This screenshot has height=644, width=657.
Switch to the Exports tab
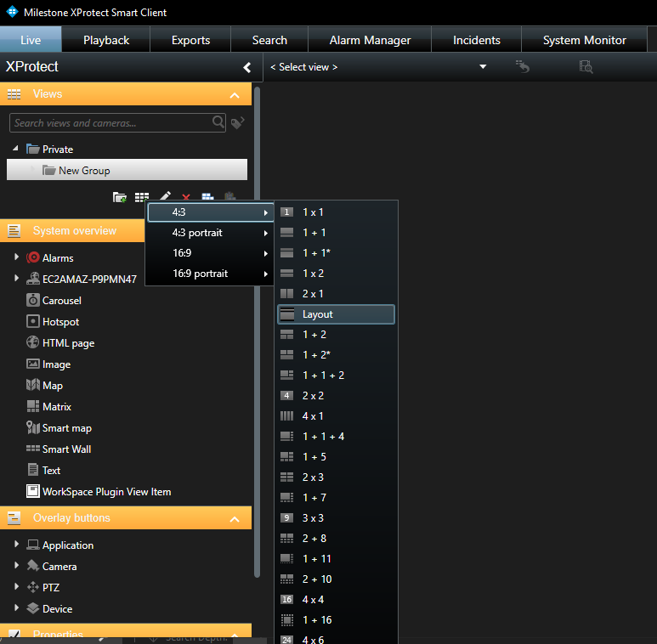click(x=190, y=40)
